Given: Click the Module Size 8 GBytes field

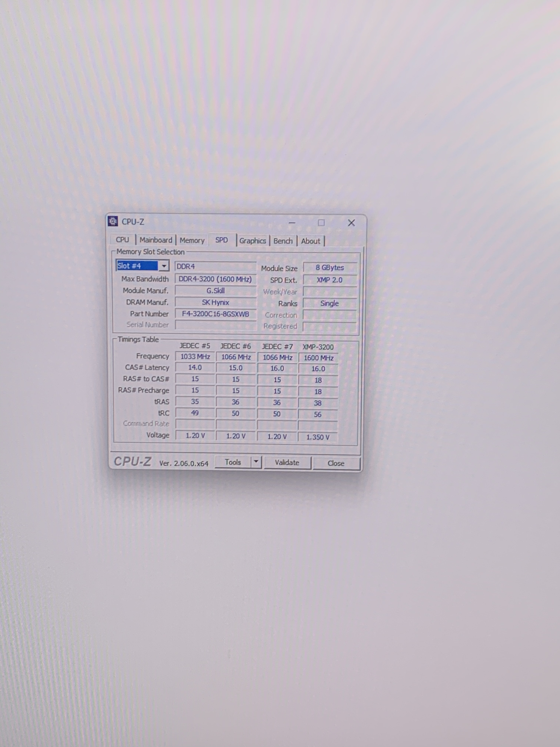Looking at the screenshot, I should coord(329,268).
